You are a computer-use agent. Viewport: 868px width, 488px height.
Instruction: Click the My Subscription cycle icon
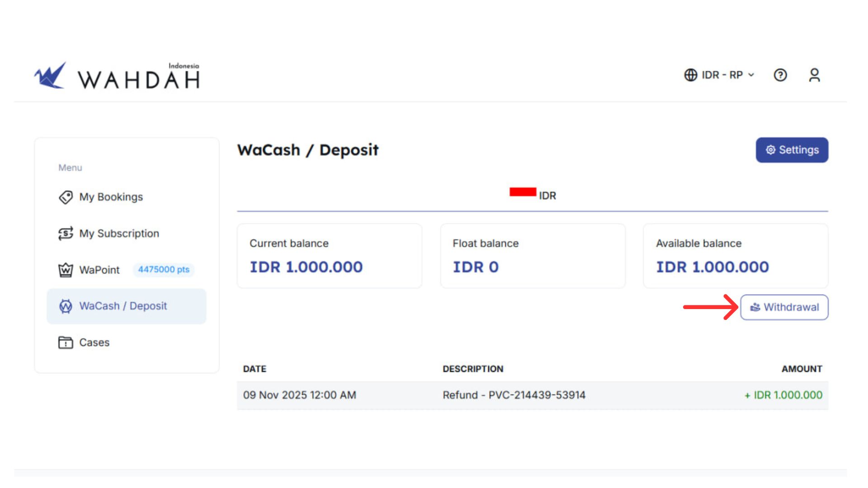(66, 234)
